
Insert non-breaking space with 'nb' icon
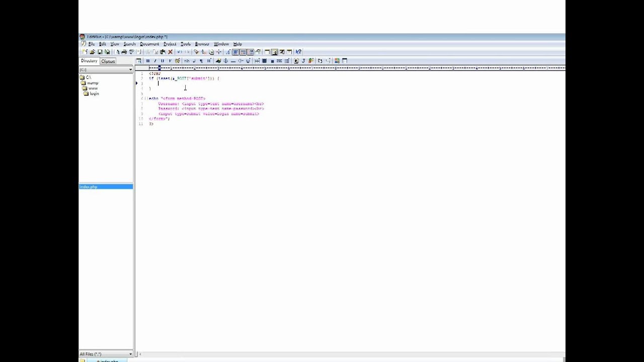[x=187, y=61]
